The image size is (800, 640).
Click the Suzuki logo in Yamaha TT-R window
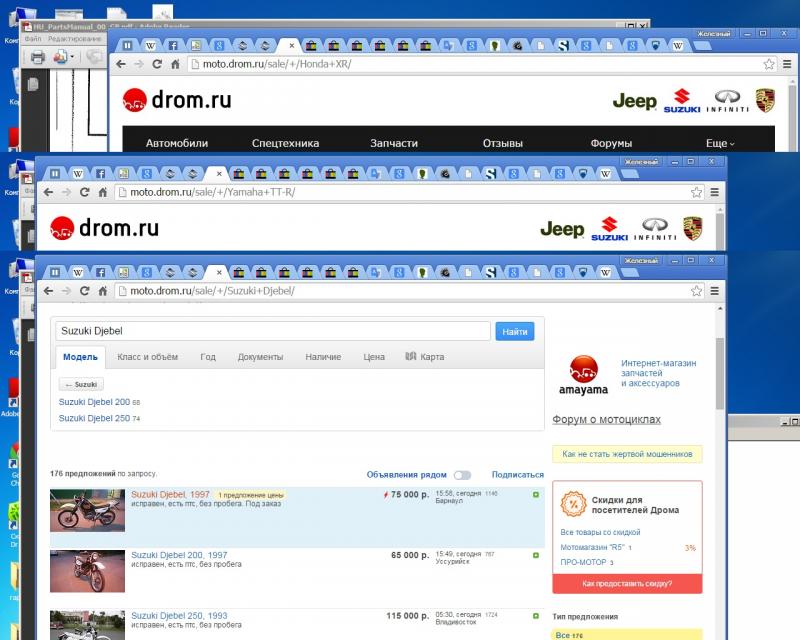point(609,229)
